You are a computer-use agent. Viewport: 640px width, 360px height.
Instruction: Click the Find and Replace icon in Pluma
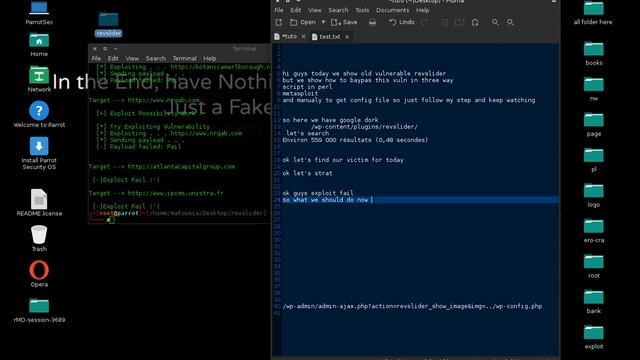510,22
